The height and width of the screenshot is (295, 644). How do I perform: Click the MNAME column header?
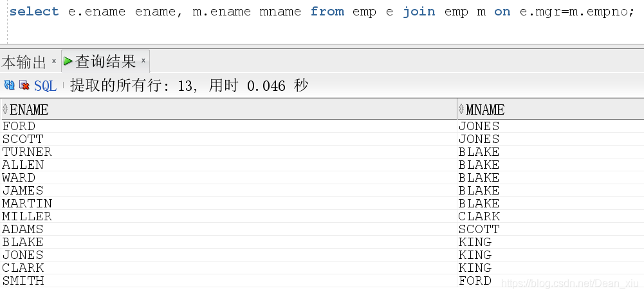[x=551, y=109]
